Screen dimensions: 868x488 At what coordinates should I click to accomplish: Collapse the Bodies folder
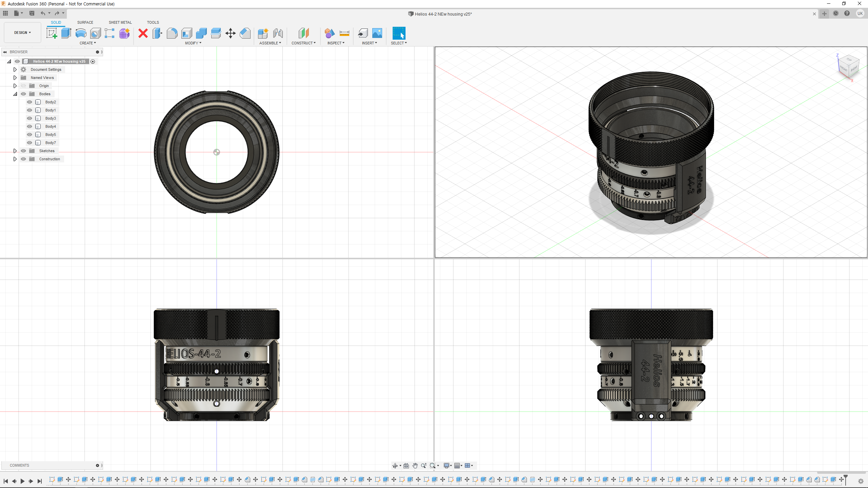tap(15, 94)
